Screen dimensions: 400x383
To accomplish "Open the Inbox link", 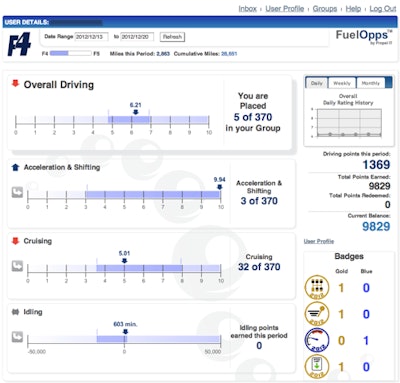I will point(248,9).
